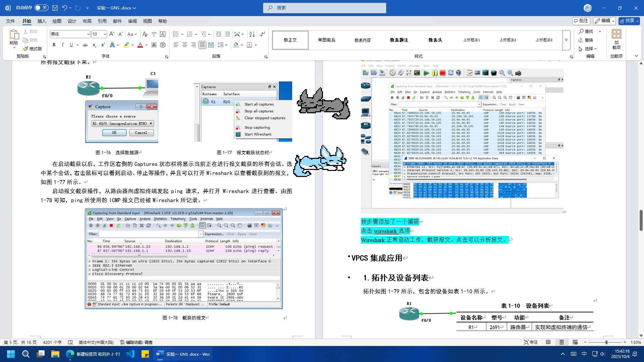Expand the line spacing options dropdown

coord(226,45)
